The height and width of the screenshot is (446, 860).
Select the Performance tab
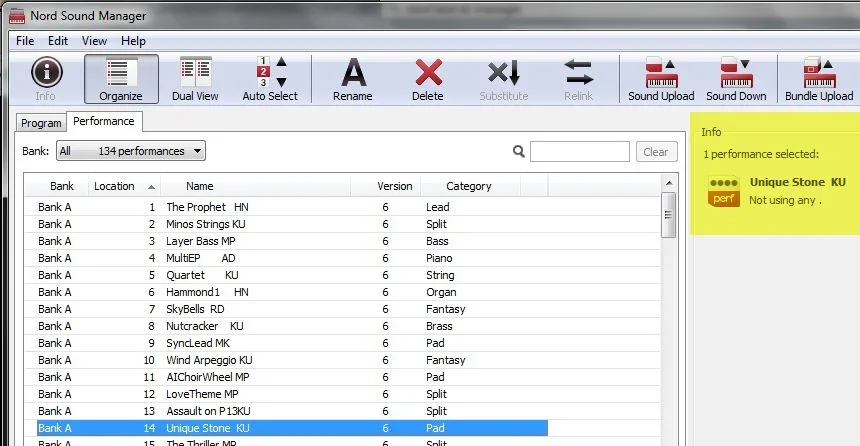(x=104, y=121)
